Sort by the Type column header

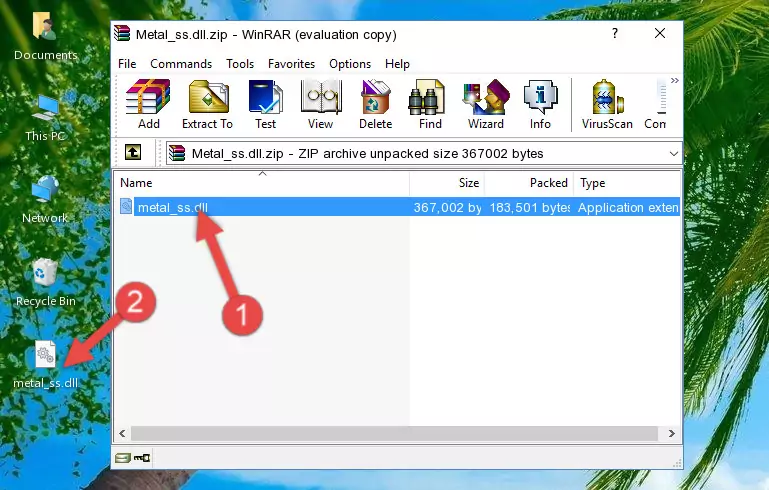coord(627,183)
